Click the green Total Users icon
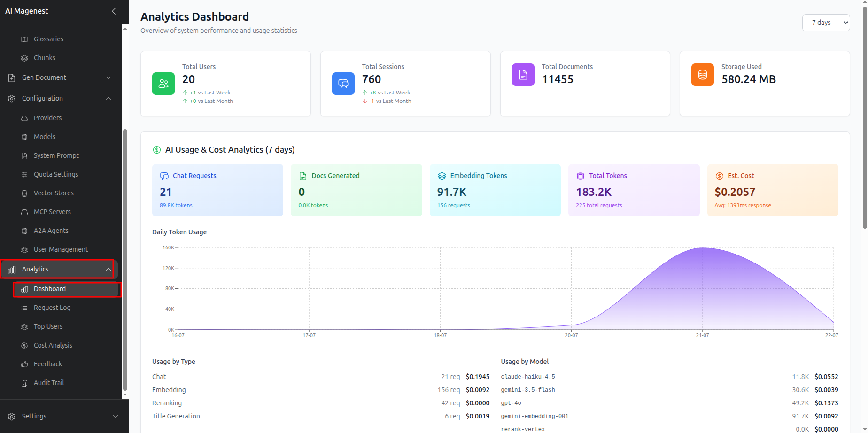Viewport: 868px width, 433px height. pyautogui.click(x=163, y=84)
